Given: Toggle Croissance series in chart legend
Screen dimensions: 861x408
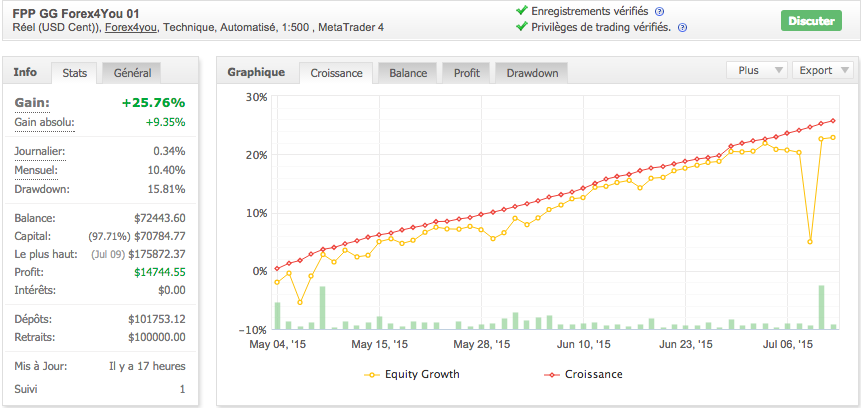Looking at the screenshot, I should (x=583, y=374).
